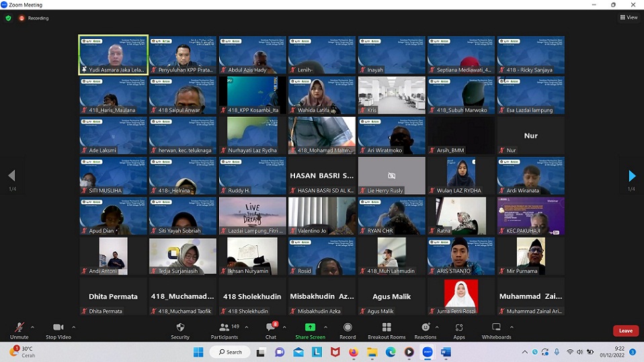The image size is (644, 362).
Task: Open Windows taskbar Search box
Action: point(230,352)
